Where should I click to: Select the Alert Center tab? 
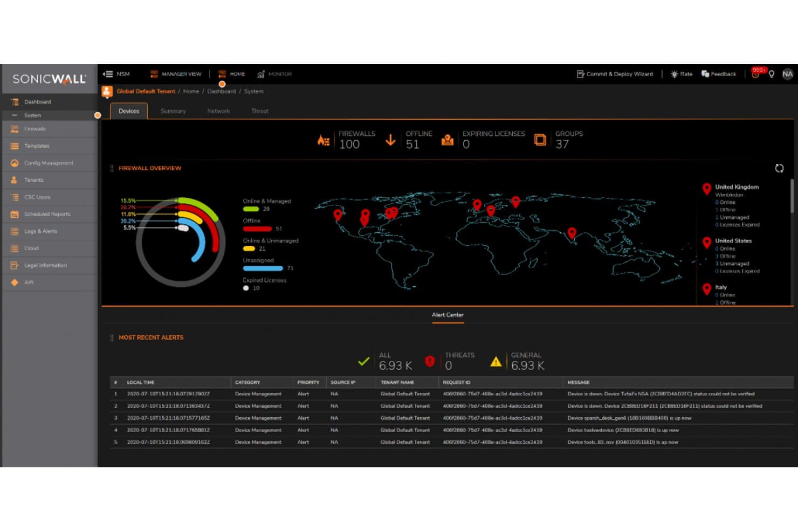pyautogui.click(x=448, y=315)
